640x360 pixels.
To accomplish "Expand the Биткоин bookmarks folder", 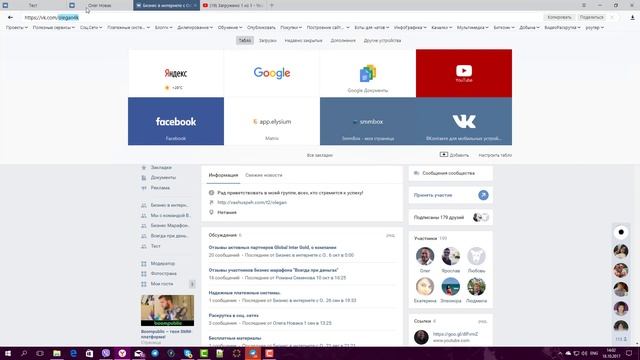I will click(504, 27).
